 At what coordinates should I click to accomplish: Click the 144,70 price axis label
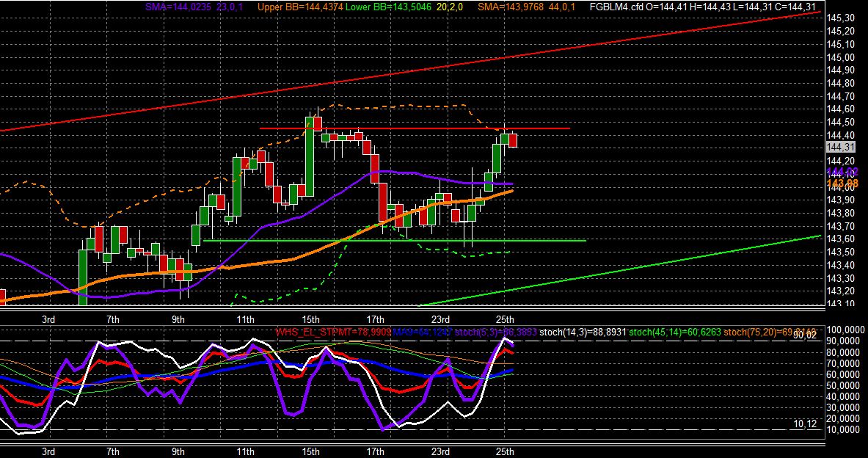click(x=840, y=96)
